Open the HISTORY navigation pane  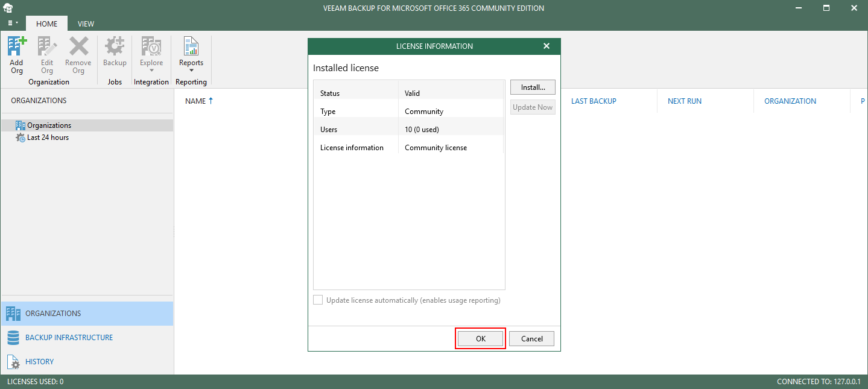point(87,362)
